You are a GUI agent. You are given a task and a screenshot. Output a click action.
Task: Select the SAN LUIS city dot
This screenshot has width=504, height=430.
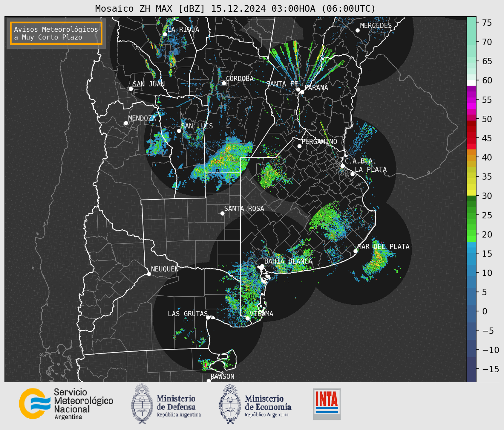point(179,131)
